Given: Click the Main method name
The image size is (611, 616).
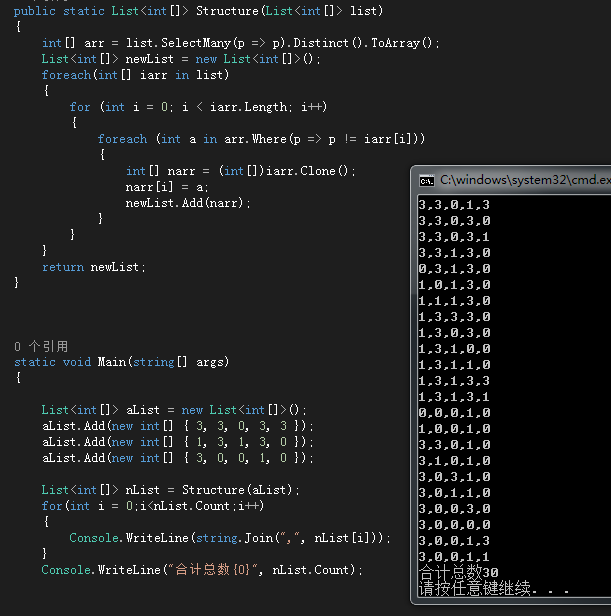Looking at the screenshot, I should [x=112, y=362].
